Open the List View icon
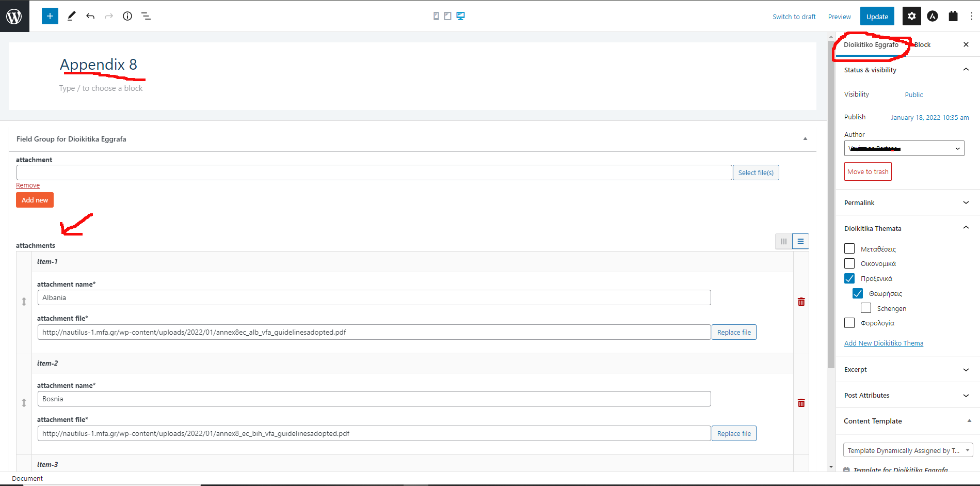Viewport: 980px width, 486px height. click(x=146, y=16)
